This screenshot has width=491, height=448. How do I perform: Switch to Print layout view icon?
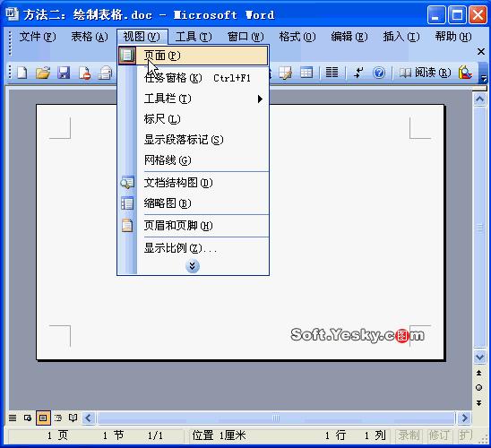(x=43, y=418)
